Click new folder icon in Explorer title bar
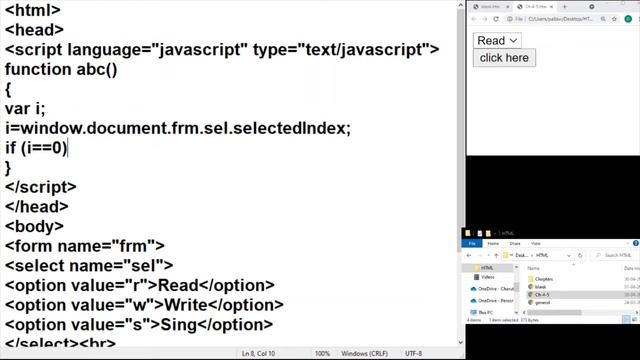 488,233
